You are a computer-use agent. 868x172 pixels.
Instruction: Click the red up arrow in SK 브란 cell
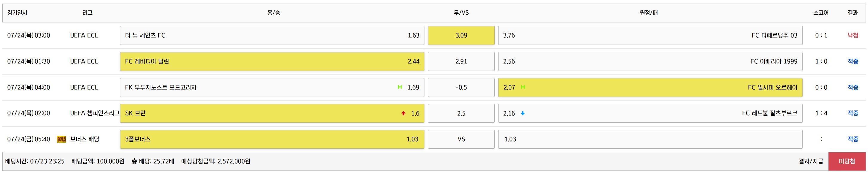pyautogui.click(x=403, y=113)
